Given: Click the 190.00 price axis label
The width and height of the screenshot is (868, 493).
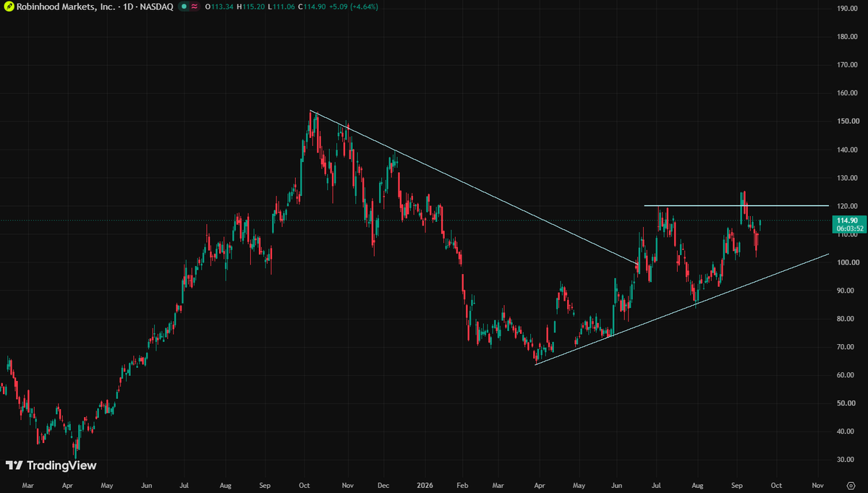Looking at the screenshot, I should click(847, 9).
